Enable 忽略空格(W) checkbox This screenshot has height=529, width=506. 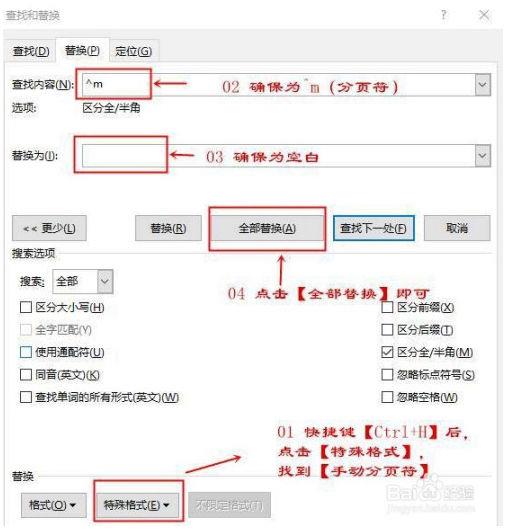coord(387,397)
